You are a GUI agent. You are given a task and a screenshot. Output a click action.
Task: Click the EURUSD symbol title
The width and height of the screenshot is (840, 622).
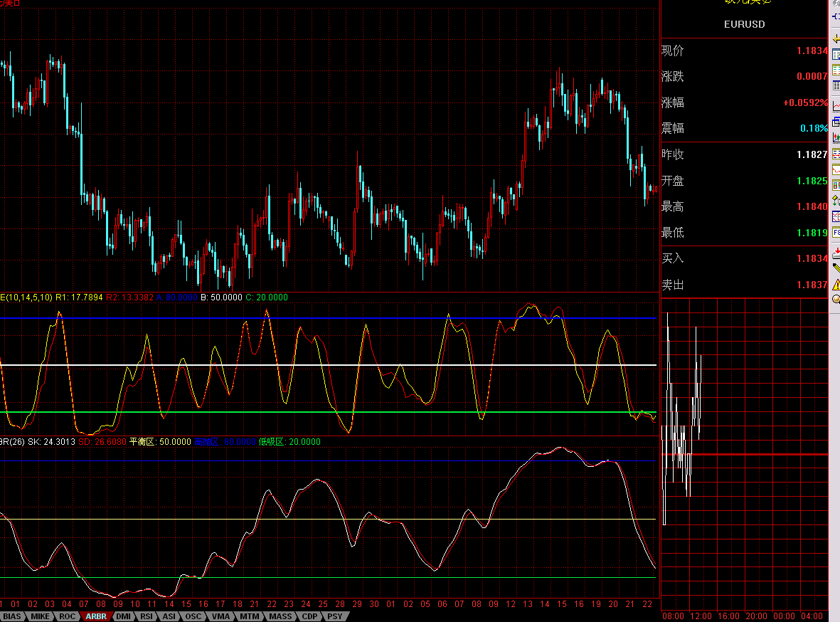coord(744,24)
